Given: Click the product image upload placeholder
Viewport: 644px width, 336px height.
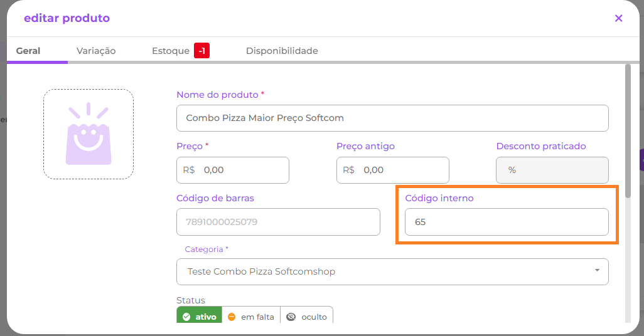Looking at the screenshot, I should point(89,134).
